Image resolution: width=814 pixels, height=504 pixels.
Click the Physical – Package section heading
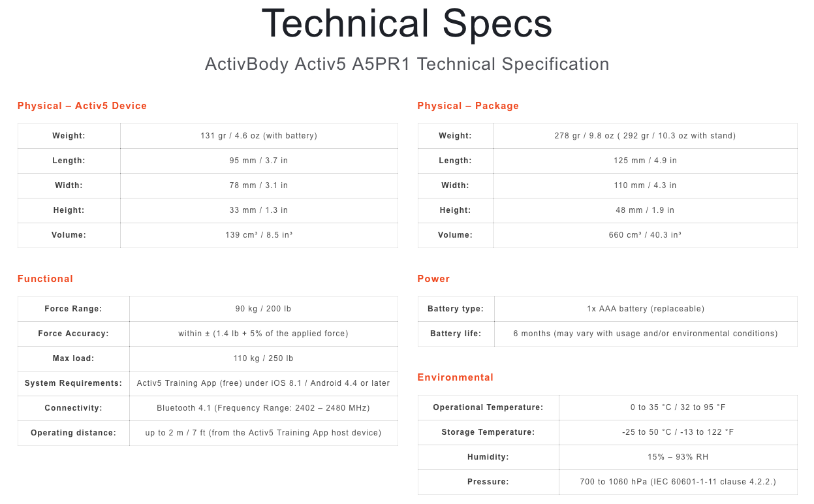[468, 106]
